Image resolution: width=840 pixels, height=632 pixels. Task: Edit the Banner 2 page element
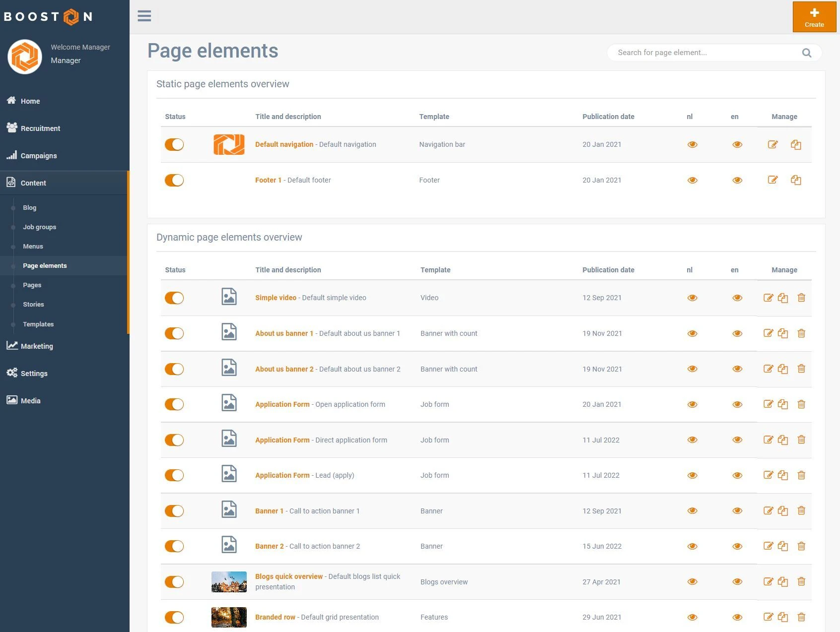(x=768, y=546)
